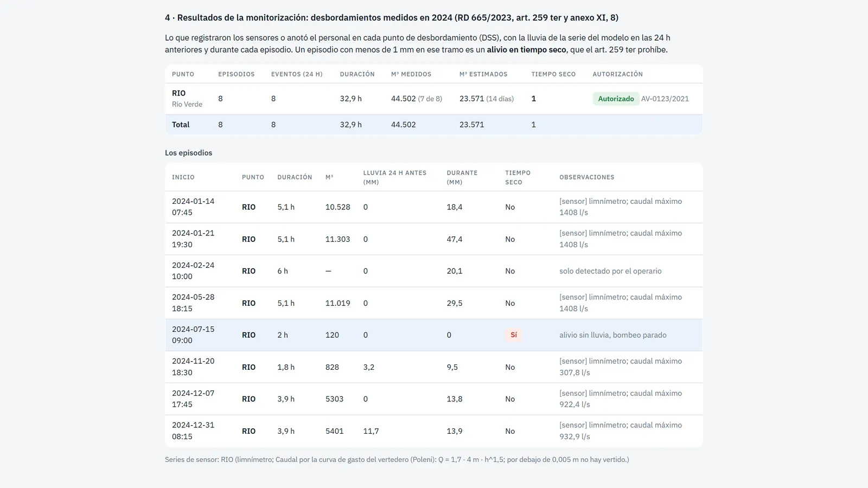868x488 pixels.
Task: Select episode start 2024-11-20 18:30
Action: (193, 367)
